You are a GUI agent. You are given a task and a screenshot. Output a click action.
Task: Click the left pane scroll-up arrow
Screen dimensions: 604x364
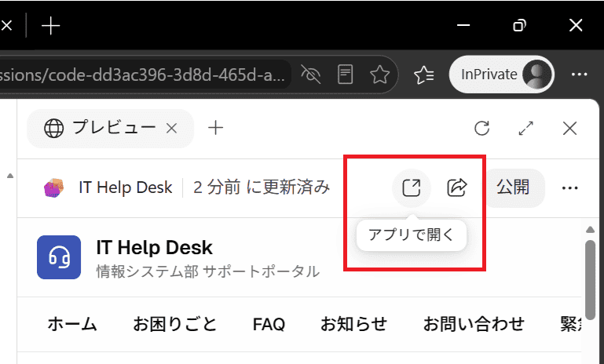click(10, 176)
